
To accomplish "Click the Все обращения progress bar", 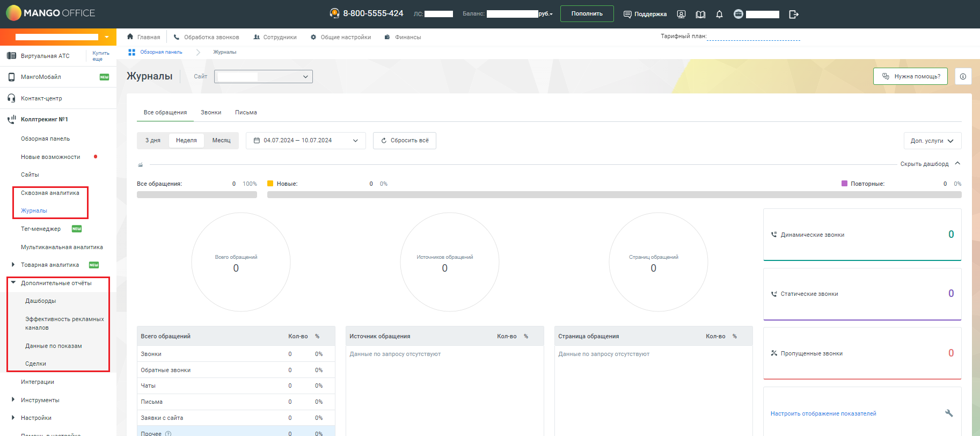I will click(197, 194).
